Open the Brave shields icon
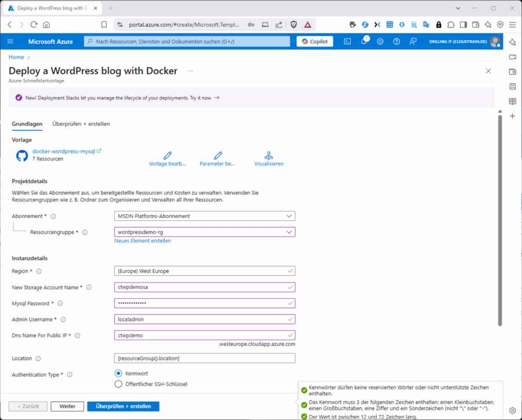 click(293, 24)
